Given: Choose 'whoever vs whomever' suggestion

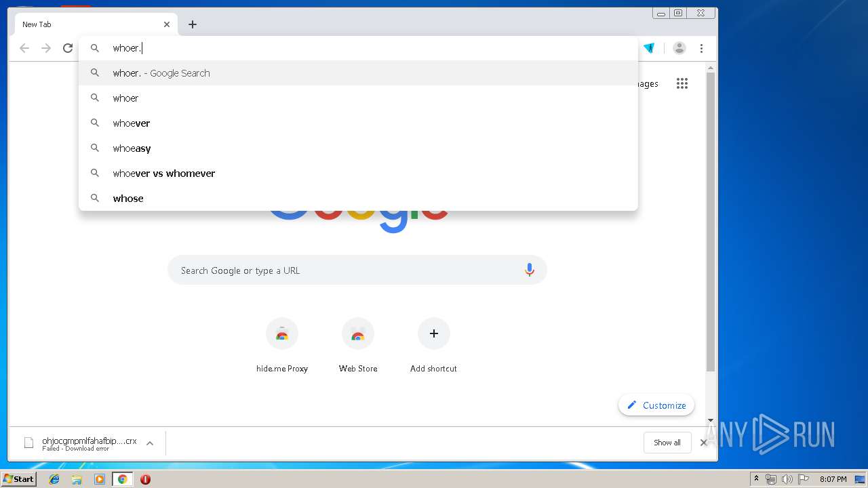Looking at the screenshot, I should (x=358, y=174).
